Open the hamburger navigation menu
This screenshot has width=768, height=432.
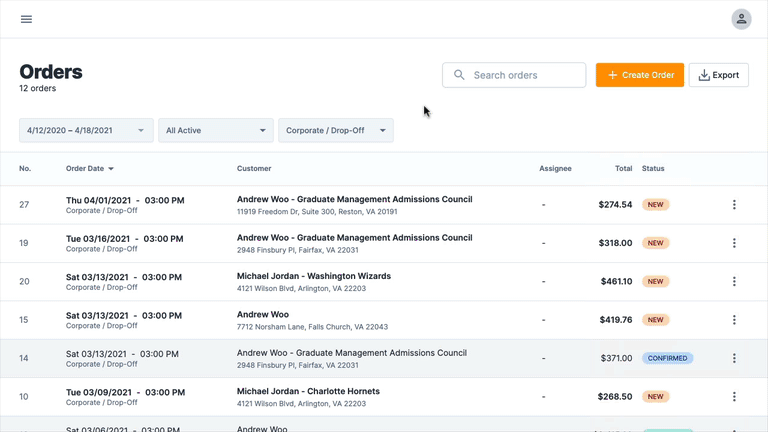coord(26,19)
